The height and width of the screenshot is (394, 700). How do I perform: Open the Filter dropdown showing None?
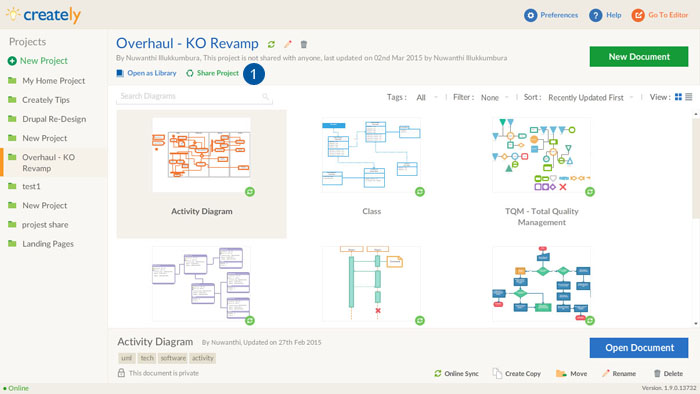pos(495,97)
